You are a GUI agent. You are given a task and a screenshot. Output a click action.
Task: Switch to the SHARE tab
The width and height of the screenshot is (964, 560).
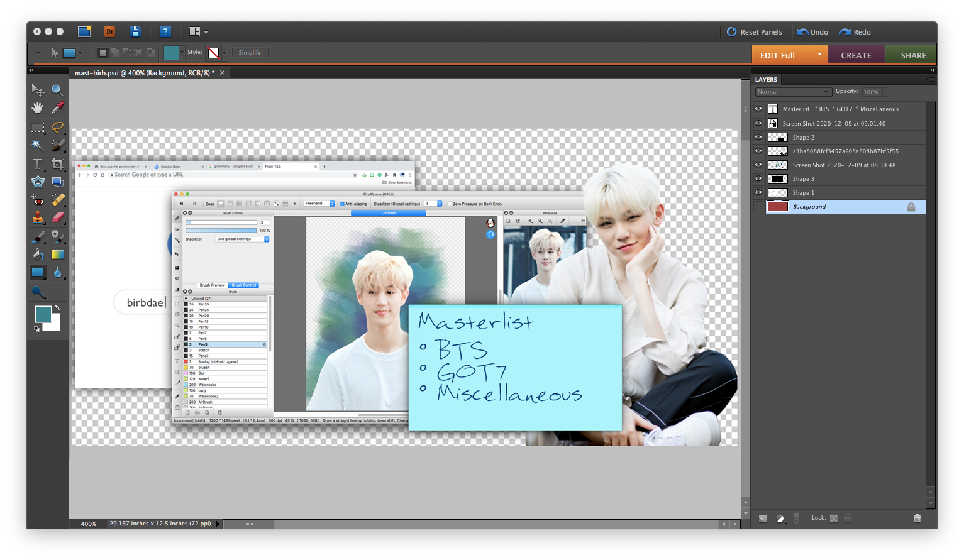coord(912,55)
